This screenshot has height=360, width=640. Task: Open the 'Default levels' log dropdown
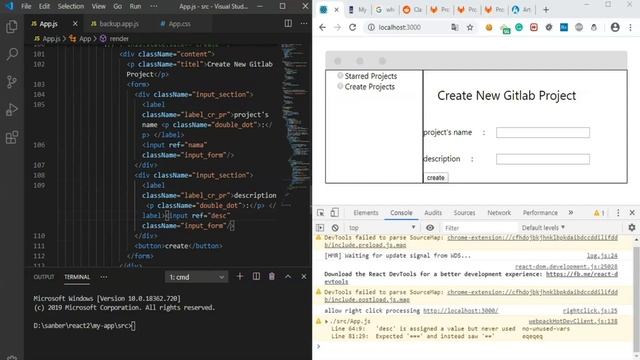(543, 227)
